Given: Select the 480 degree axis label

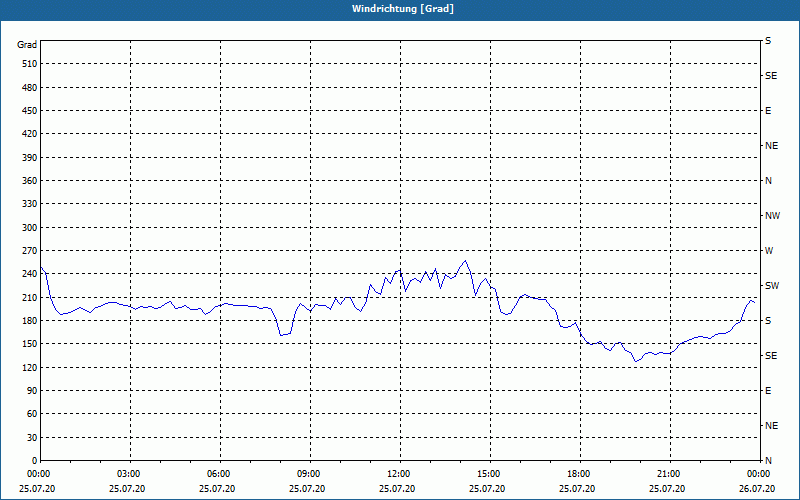Looking at the screenshot, I should pyautogui.click(x=30, y=87).
